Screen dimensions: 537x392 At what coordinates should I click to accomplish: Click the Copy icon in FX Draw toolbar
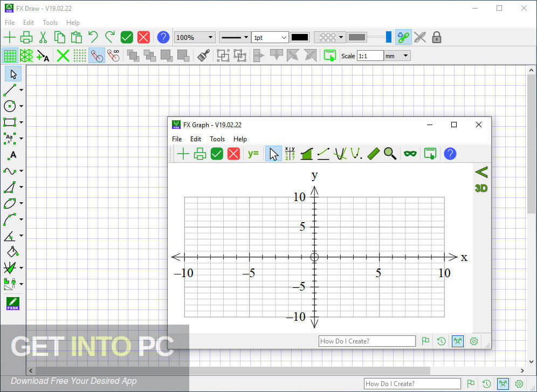[x=60, y=37]
